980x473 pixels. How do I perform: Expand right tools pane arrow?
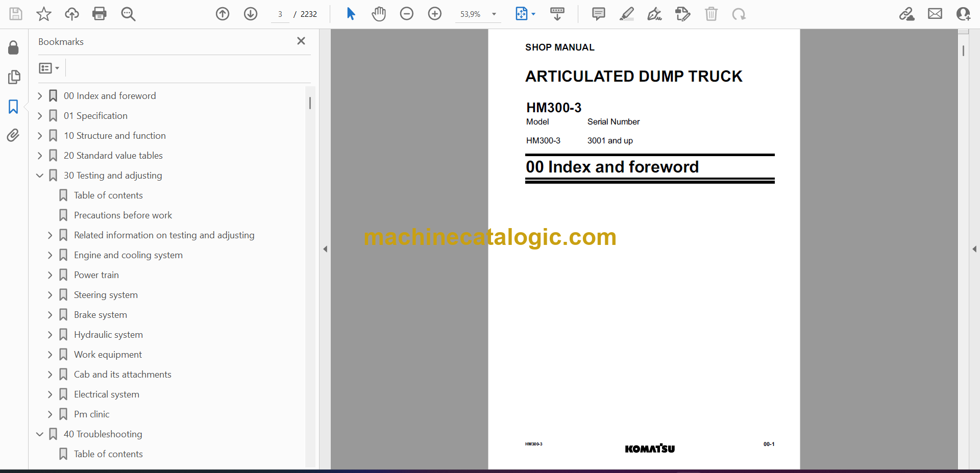pos(974,249)
